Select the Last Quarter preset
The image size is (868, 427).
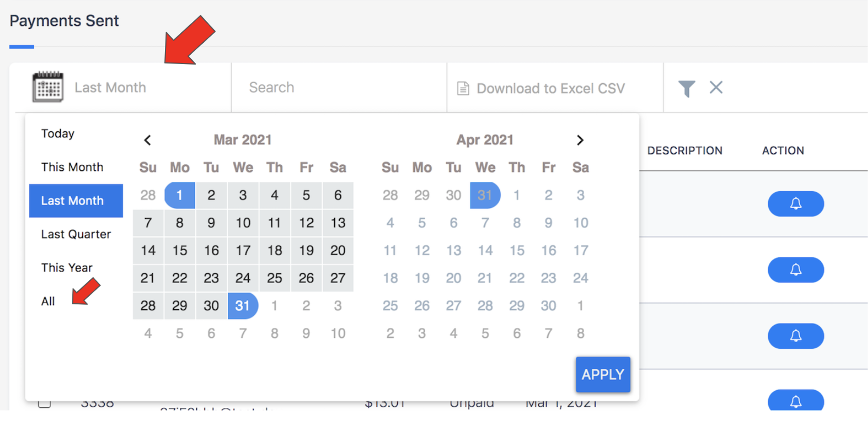[76, 234]
